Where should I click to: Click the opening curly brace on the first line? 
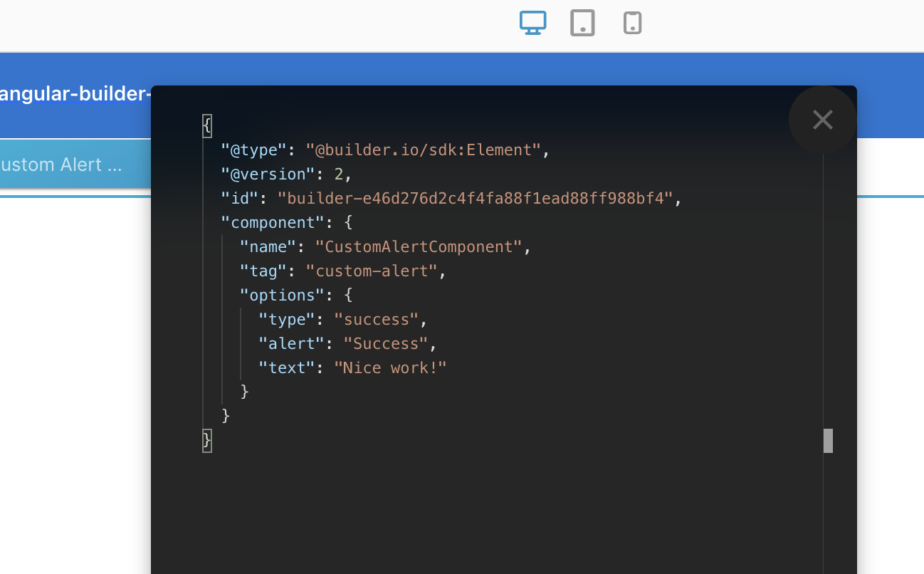[207, 125]
